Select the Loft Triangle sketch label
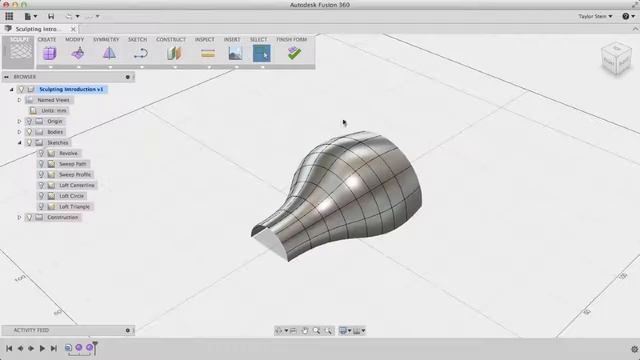This screenshot has height=360, width=640. click(x=74, y=207)
